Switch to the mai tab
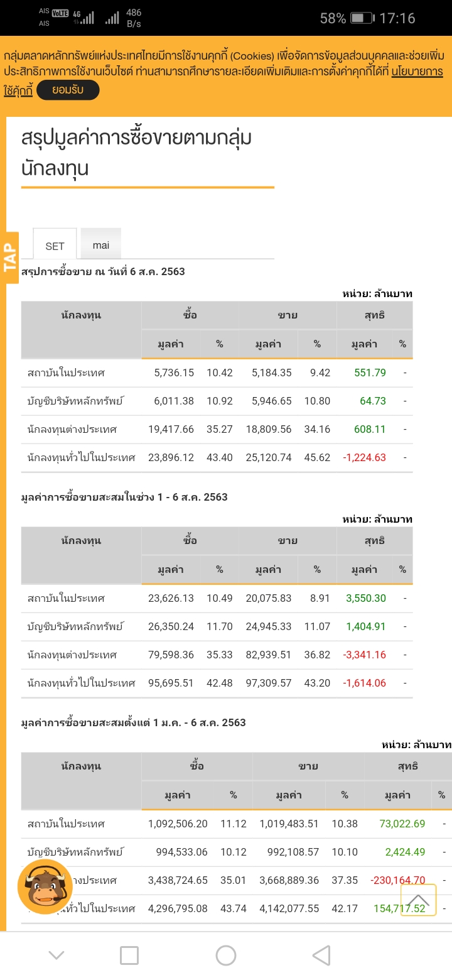Image resolution: width=452 pixels, height=980 pixels. coord(101,245)
